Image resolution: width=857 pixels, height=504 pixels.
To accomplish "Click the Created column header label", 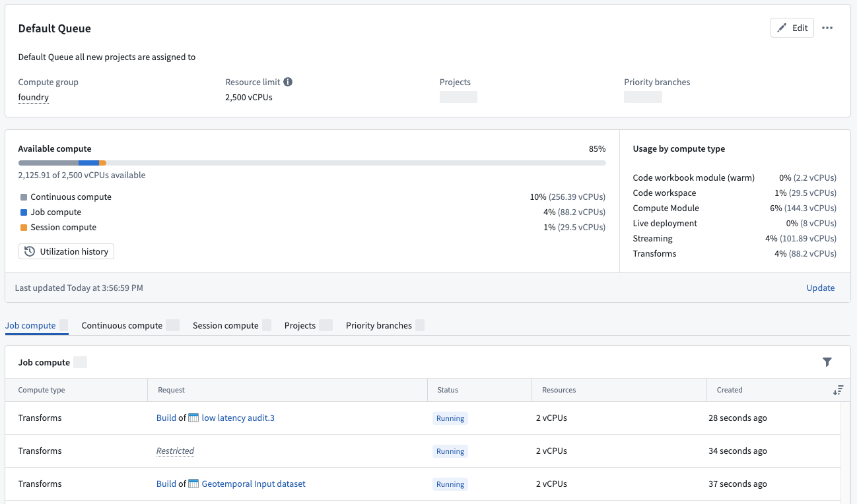I will point(730,390).
